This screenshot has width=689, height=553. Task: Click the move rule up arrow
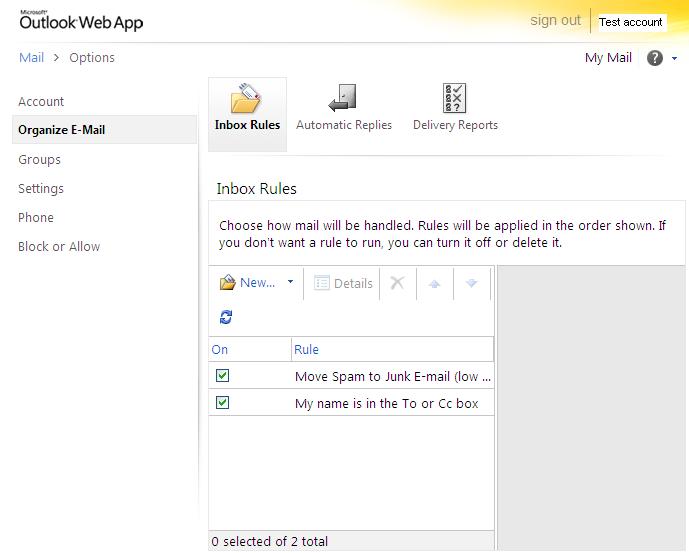[x=434, y=284]
